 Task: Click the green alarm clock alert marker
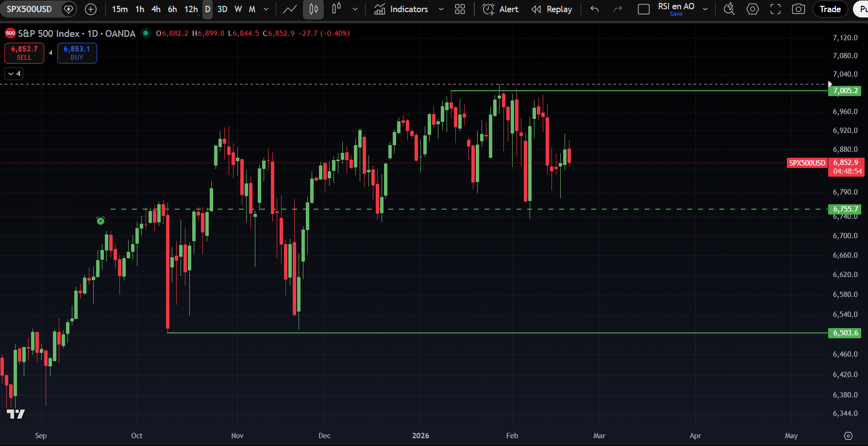tap(100, 221)
